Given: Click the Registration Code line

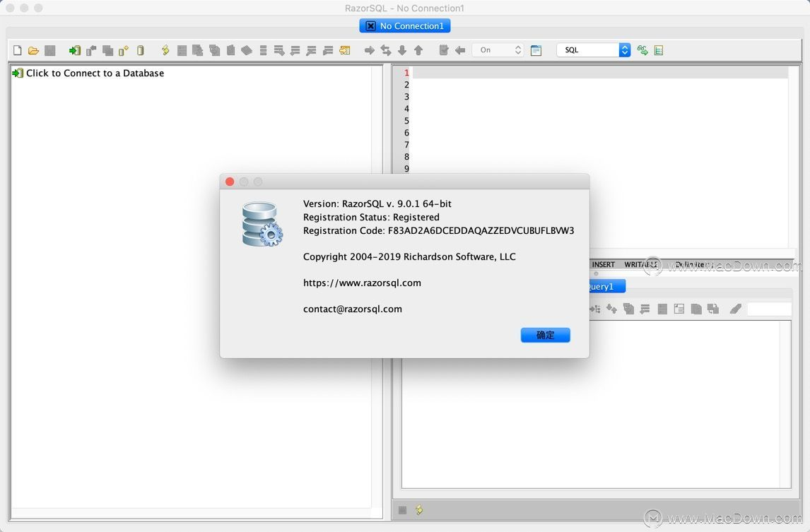Looking at the screenshot, I should pos(439,230).
